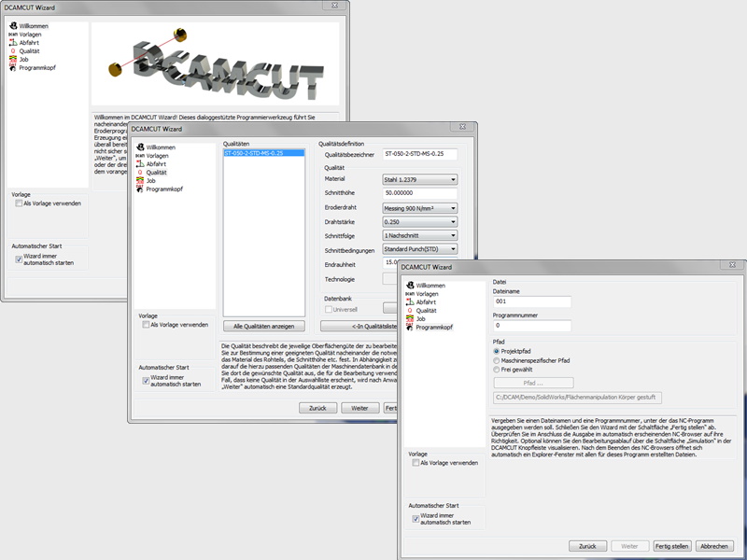This screenshot has height=560, width=747.
Task: Go to Programmkopf step label in Datei window
Action: 434,328
